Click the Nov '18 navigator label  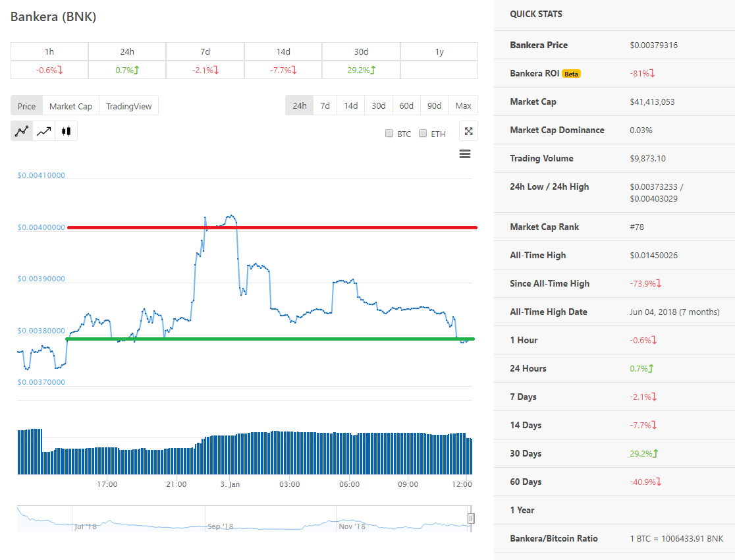coord(352,526)
